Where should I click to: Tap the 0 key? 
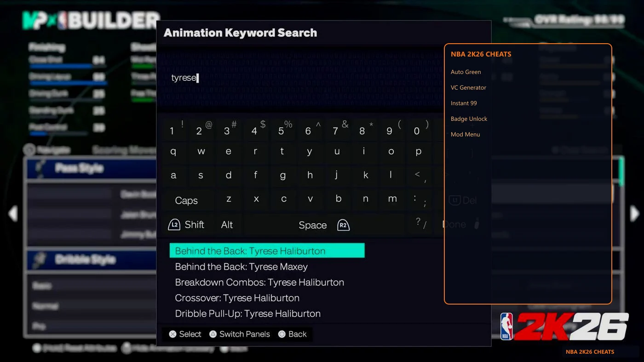pyautogui.click(x=418, y=130)
